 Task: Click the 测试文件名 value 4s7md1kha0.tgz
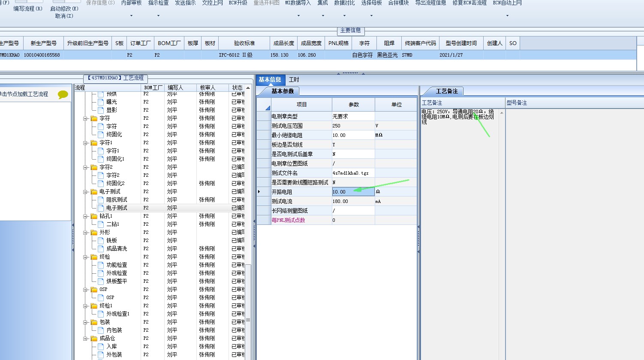click(353, 173)
